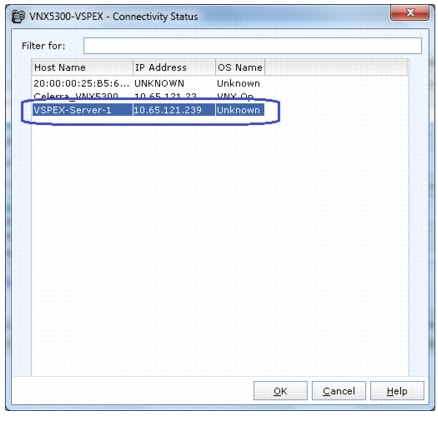Sort hosts by the Host Name column

pos(83,67)
